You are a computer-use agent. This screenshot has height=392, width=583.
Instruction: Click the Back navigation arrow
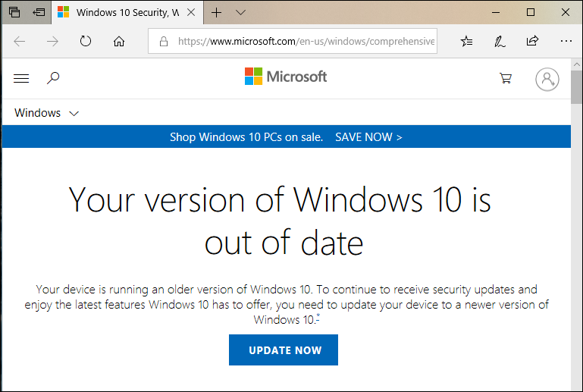[20, 42]
